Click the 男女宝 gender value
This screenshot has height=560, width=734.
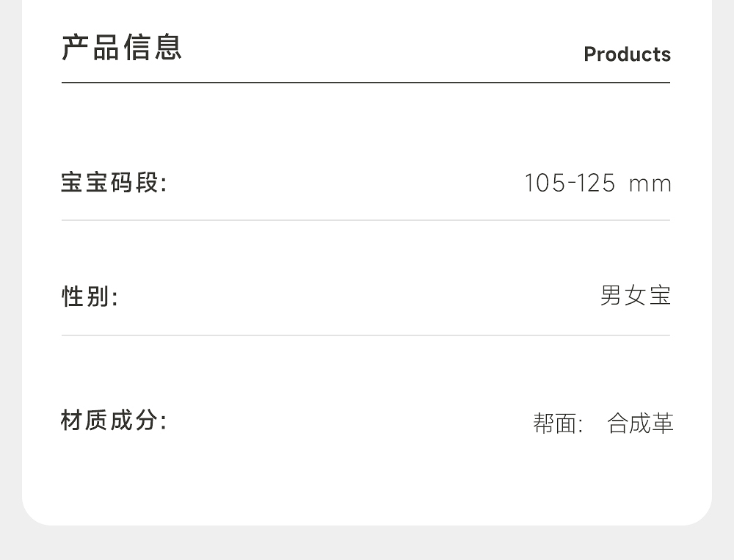click(x=636, y=296)
